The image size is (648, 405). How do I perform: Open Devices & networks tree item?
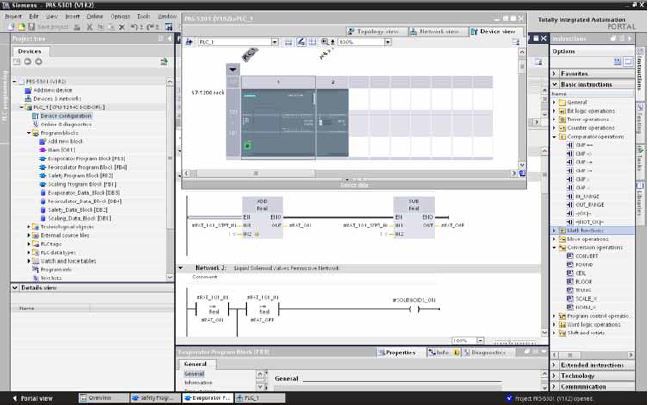(57, 98)
